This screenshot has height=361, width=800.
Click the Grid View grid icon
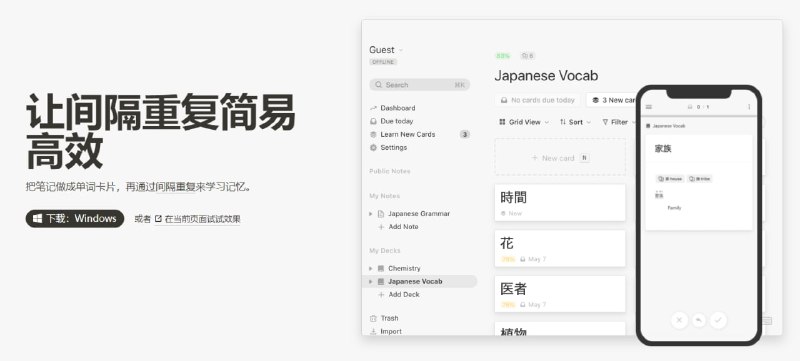(x=502, y=122)
